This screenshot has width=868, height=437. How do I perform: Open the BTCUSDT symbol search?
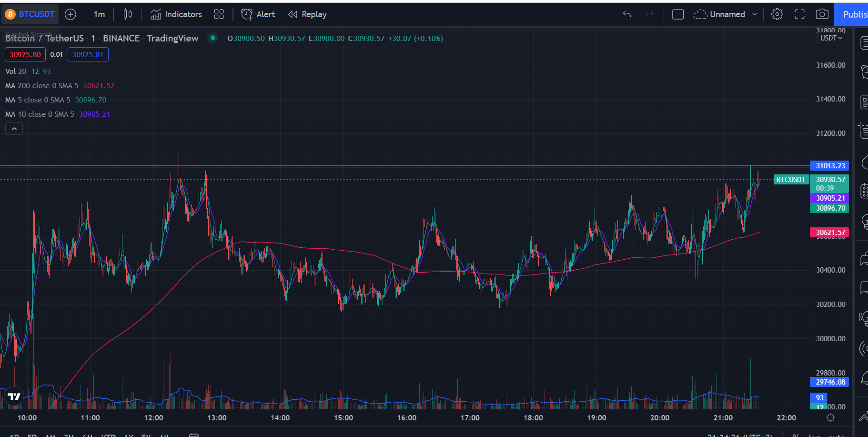[x=30, y=14]
